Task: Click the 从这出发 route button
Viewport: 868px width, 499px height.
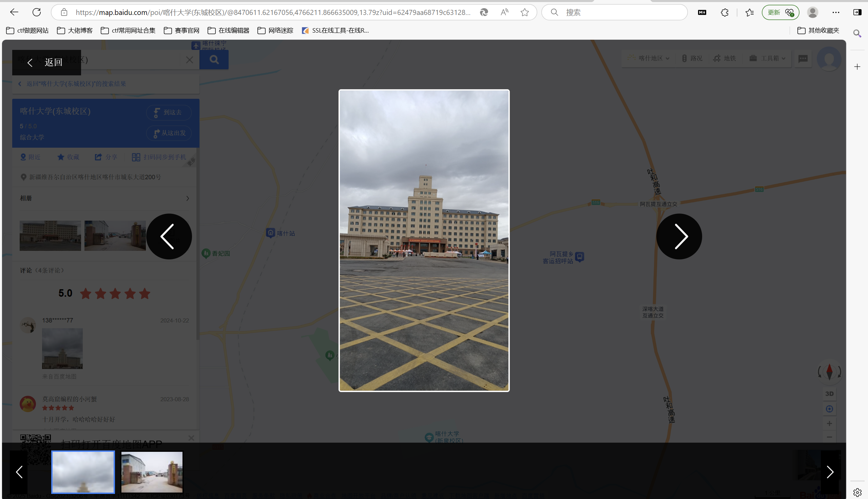Action: click(169, 133)
